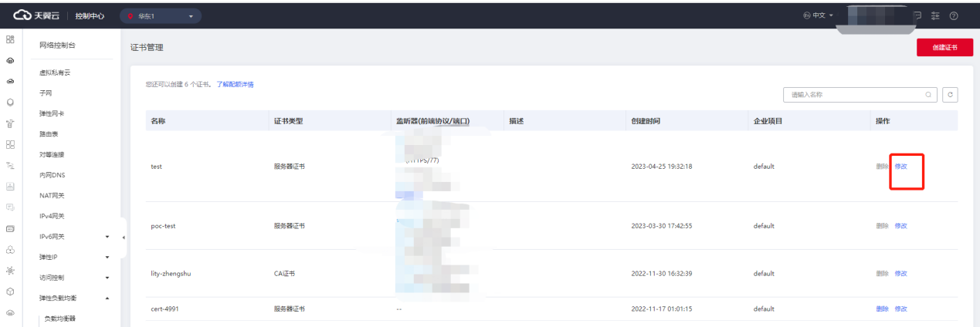Select the certificate name test
Screen dimensions: 980x327
point(156,167)
